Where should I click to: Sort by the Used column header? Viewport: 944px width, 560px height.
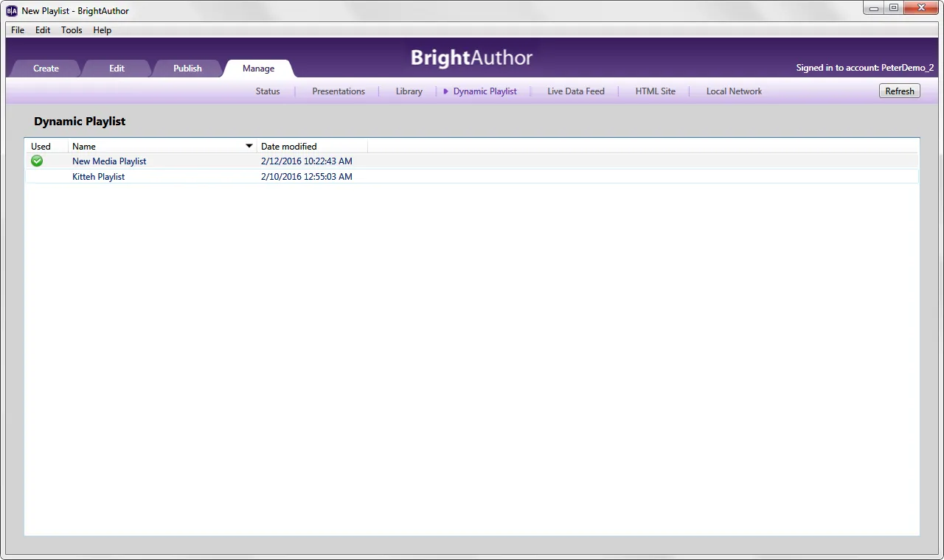pyautogui.click(x=46, y=146)
